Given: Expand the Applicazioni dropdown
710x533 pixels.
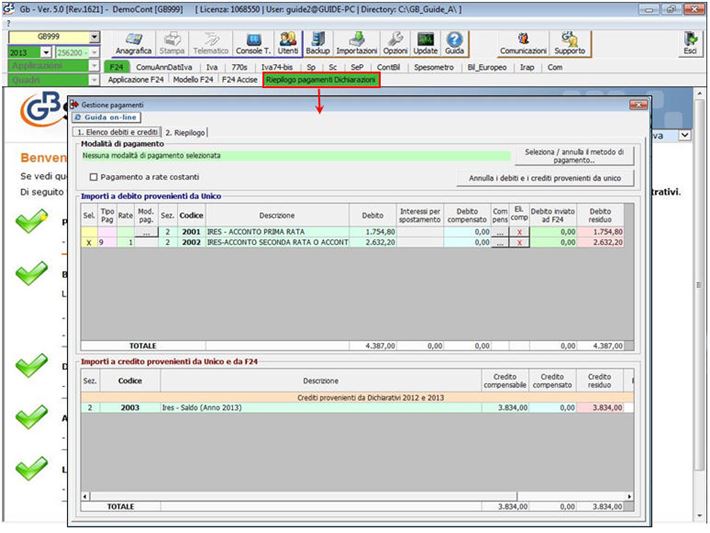Looking at the screenshot, I should pos(94,66).
